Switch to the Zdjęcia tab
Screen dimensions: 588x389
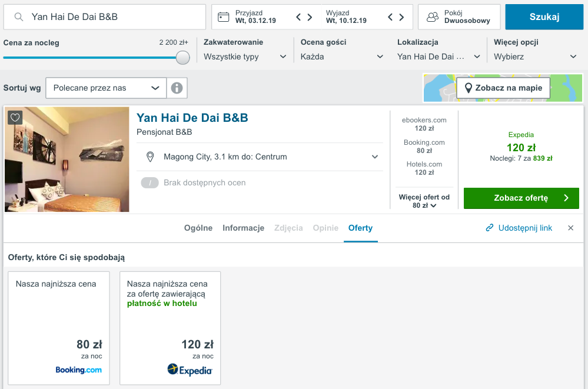(x=288, y=228)
